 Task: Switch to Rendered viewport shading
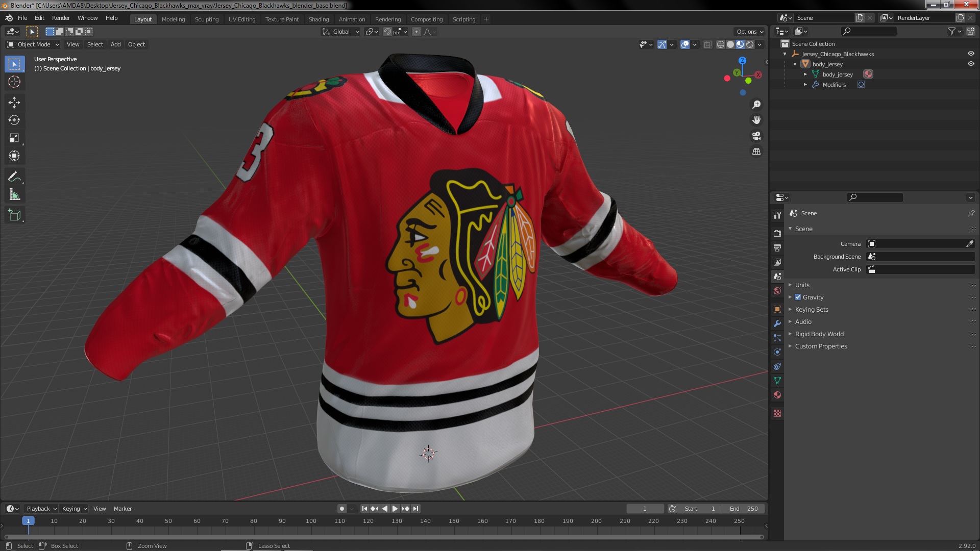[750, 44]
